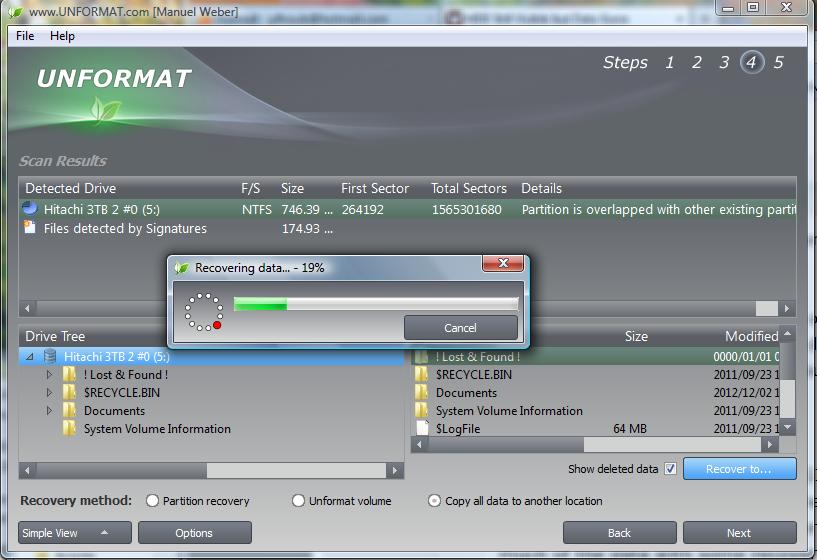Click the First Sector column header
This screenshot has height=560, width=817.
coord(375,188)
